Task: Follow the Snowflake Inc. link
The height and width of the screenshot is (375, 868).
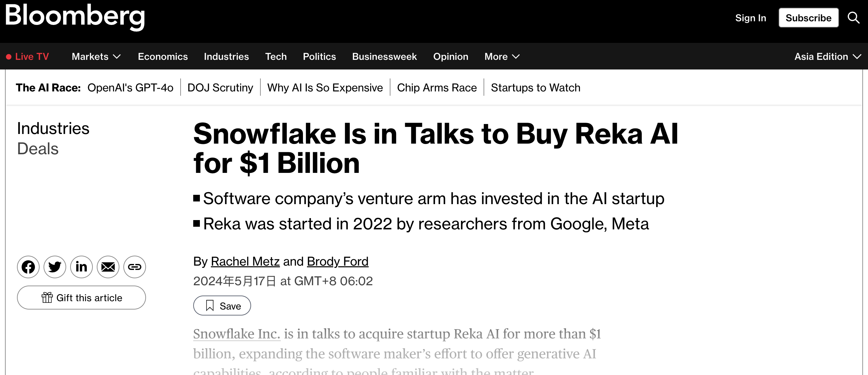Action: pos(236,334)
